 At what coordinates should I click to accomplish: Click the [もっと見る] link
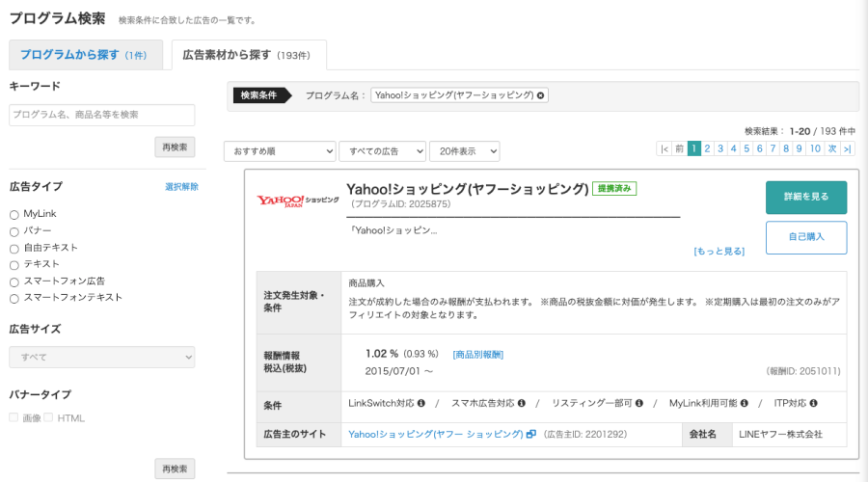[719, 252]
